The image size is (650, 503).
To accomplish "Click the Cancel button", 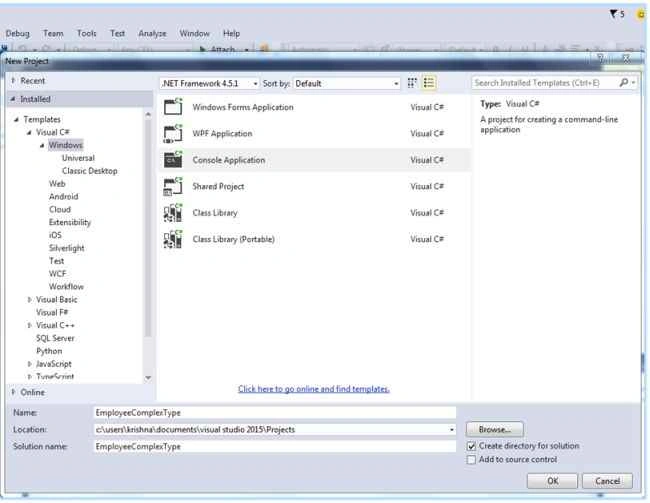I will tap(607, 481).
